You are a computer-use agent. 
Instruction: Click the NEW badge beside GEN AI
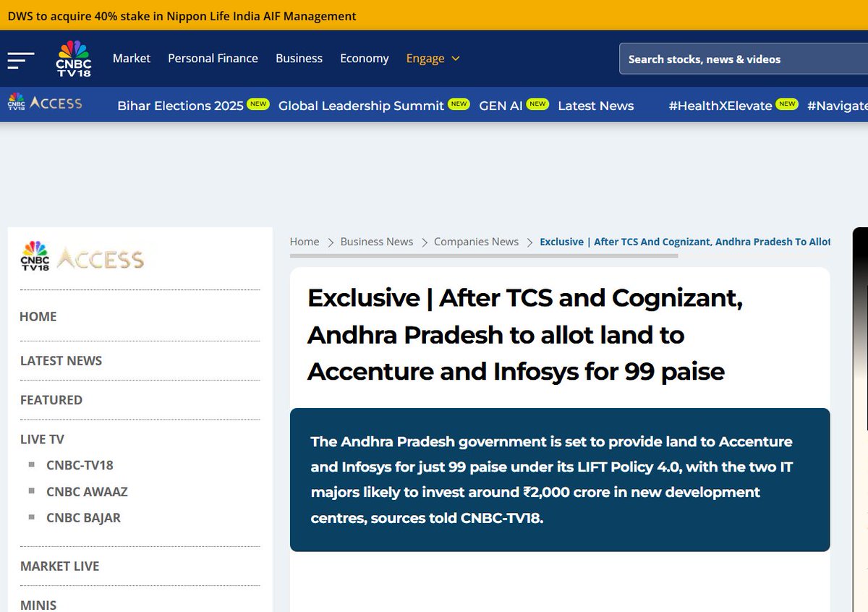point(537,103)
